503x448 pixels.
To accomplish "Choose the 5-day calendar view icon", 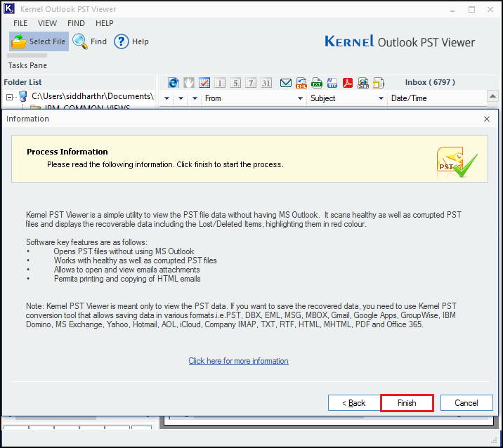I will click(x=235, y=83).
